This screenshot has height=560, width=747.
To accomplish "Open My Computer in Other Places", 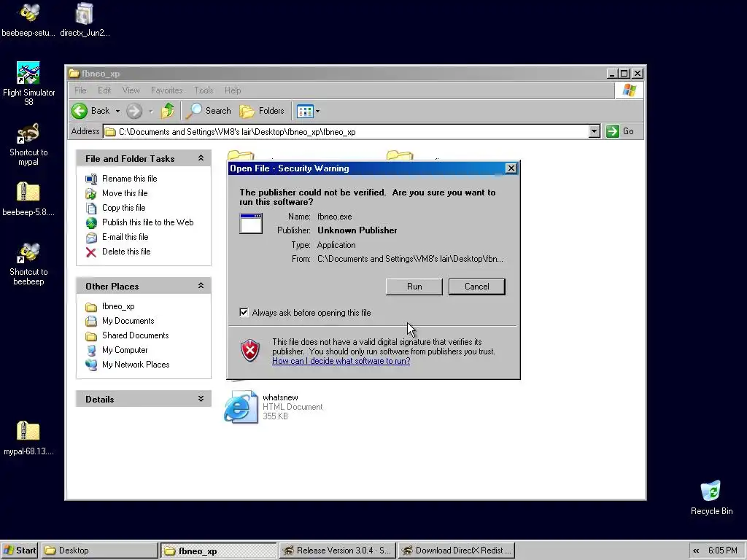I will click(x=124, y=350).
